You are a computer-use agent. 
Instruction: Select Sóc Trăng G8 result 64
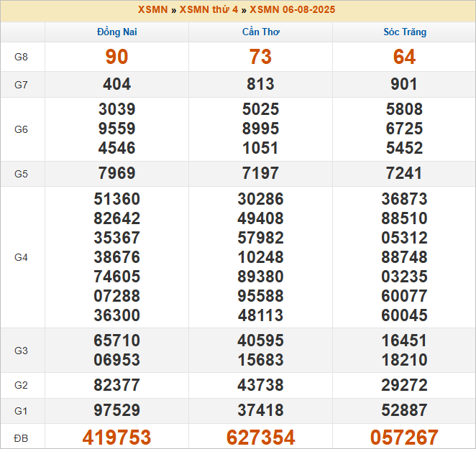404,57
